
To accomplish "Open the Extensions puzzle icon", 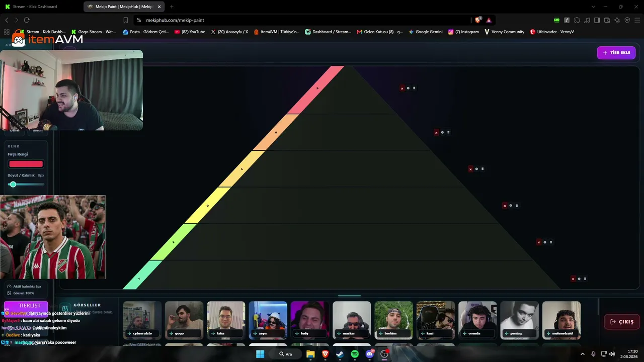I will click(x=577, y=20).
